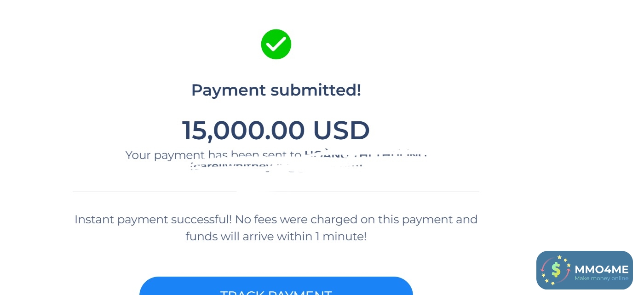Image resolution: width=644 pixels, height=295 pixels.
Task: Click the dollar sign icon in MMO4ME badge
Action: click(x=556, y=270)
